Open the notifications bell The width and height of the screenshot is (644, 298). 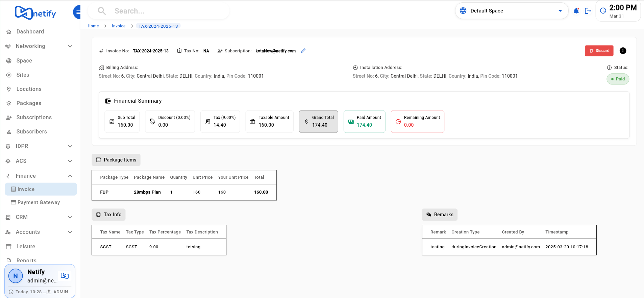point(576,11)
